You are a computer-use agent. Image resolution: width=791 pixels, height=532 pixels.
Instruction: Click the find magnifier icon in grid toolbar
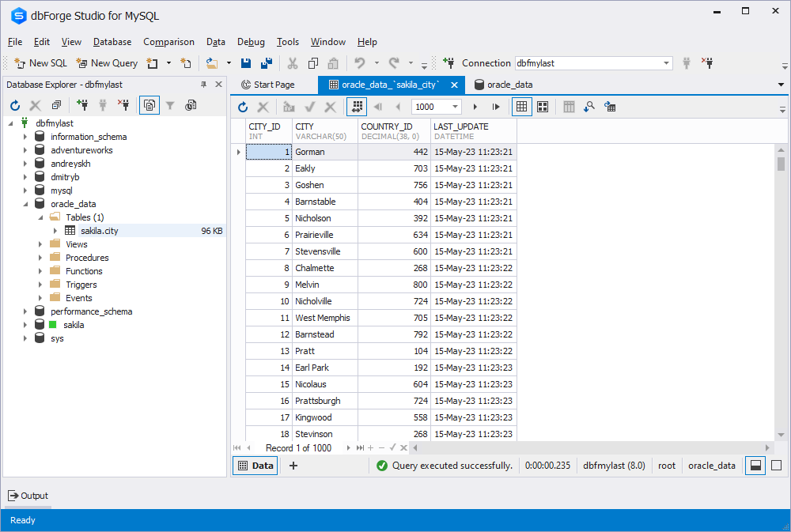(589, 107)
